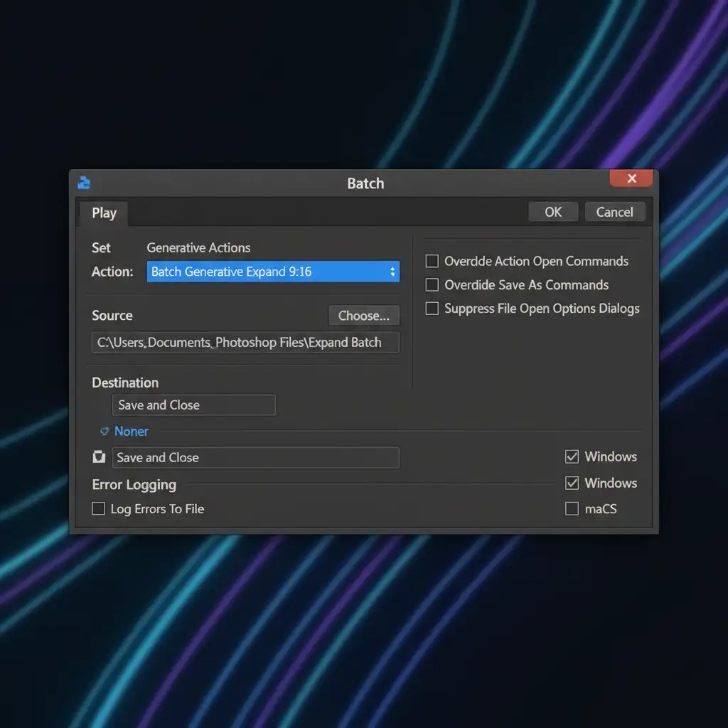Tick the Overdide Save As Commands checkbox
Viewport: 728px width, 728px height.
coord(432,285)
